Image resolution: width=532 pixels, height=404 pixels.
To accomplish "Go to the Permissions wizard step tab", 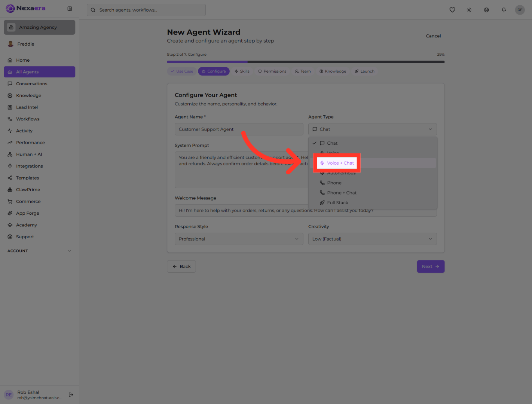I will (x=272, y=71).
